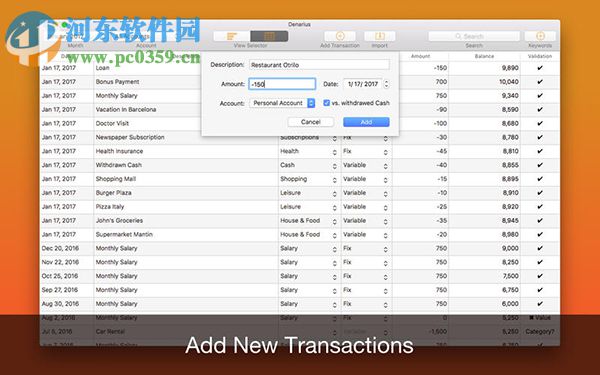Image resolution: width=600 pixels, height=375 pixels.
Task: Click the Validation column header
Action: point(540,56)
